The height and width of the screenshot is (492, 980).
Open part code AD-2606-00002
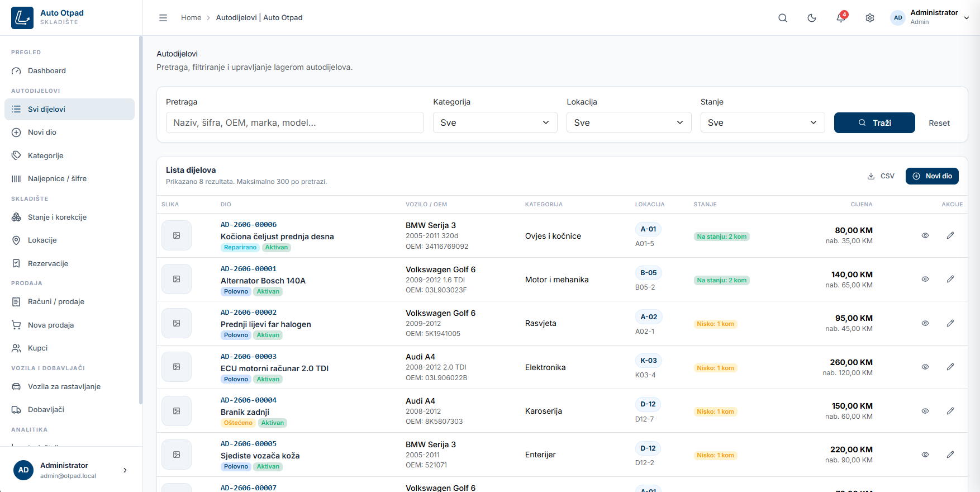coord(249,313)
